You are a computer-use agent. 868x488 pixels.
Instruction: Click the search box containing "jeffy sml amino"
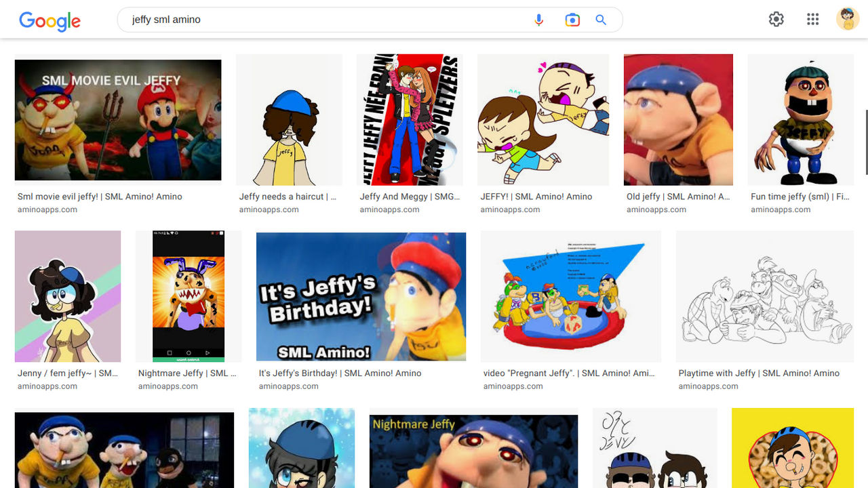click(370, 20)
